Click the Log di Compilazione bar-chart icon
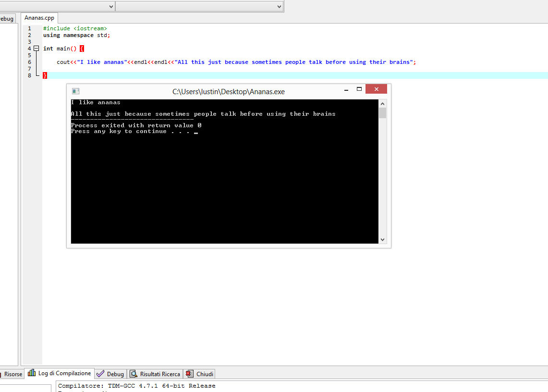 [x=32, y=373]
